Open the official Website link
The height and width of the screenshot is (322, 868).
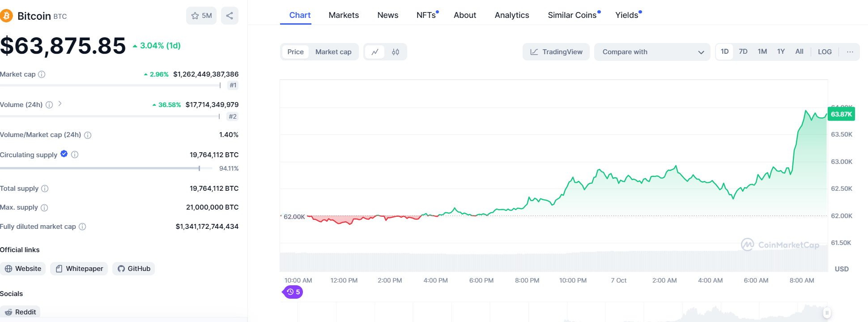click(x=23, y=269)
